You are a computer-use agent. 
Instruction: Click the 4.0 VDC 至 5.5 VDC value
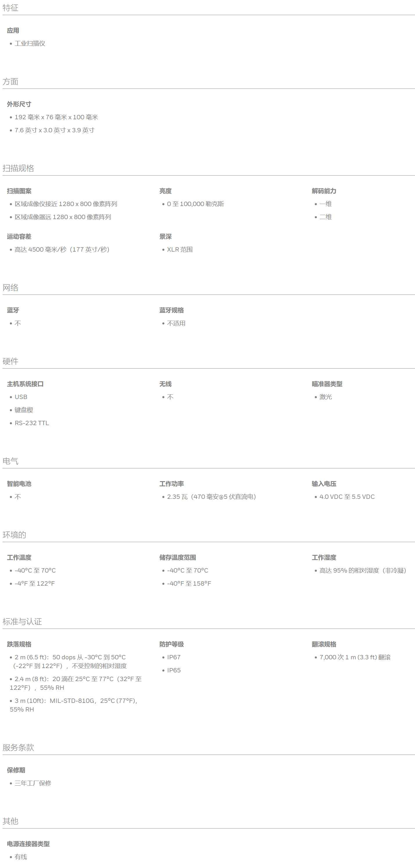click(347, 497)
